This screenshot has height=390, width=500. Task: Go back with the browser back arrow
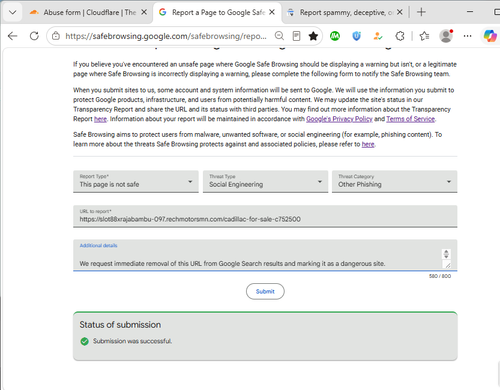click(x=12, y=36)
